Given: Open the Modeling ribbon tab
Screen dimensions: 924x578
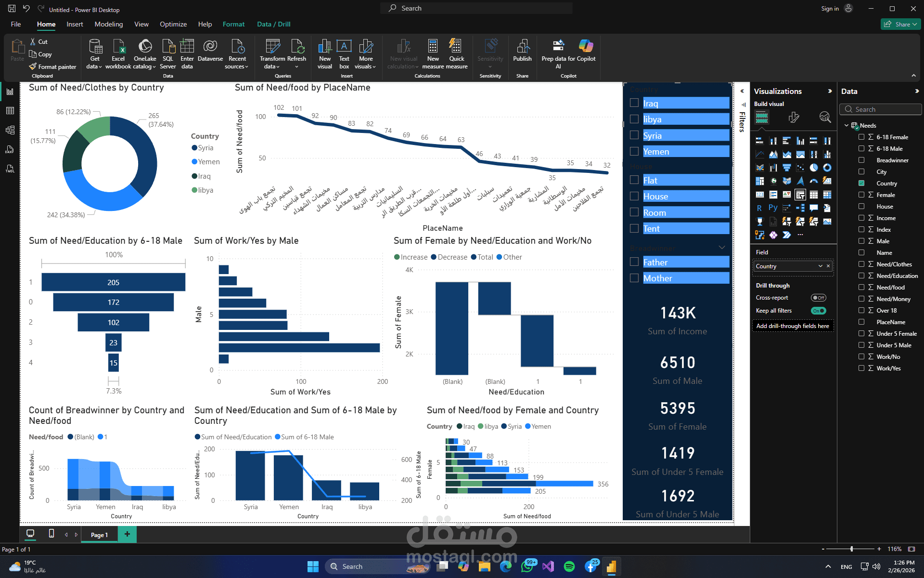Looking at the screenshot, I should point(108,24).
